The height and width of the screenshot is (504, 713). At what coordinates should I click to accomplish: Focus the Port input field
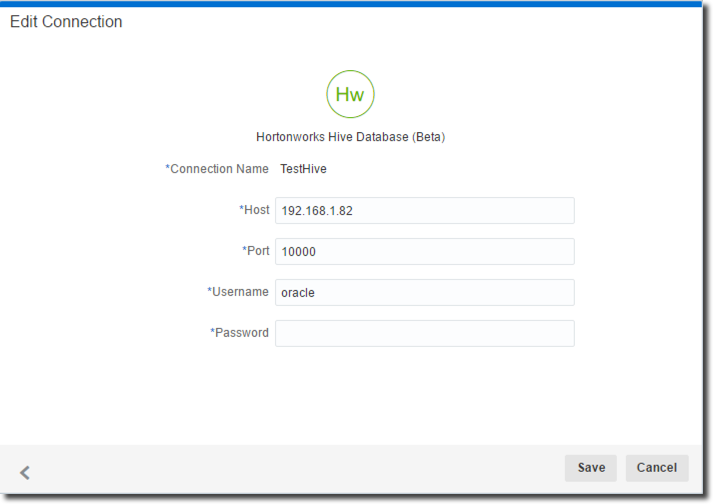coord(425,252)
